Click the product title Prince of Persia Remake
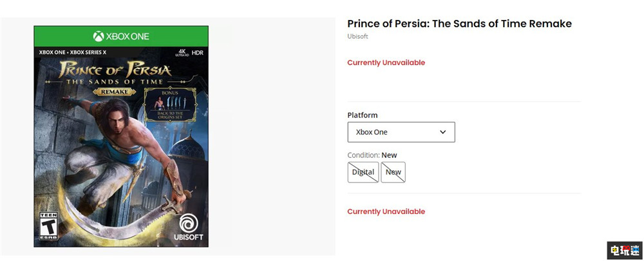Screen dimensions: 644x261 point(459,24)
